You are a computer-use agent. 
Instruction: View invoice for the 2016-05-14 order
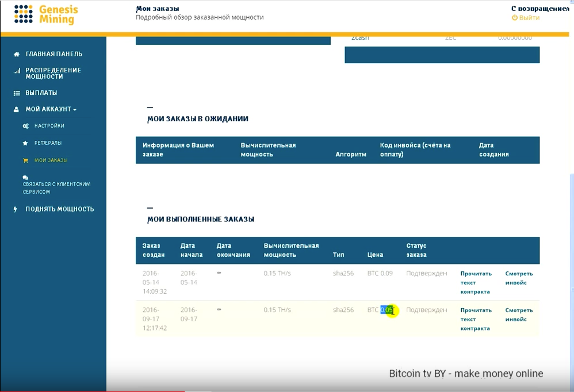[519, 278]
